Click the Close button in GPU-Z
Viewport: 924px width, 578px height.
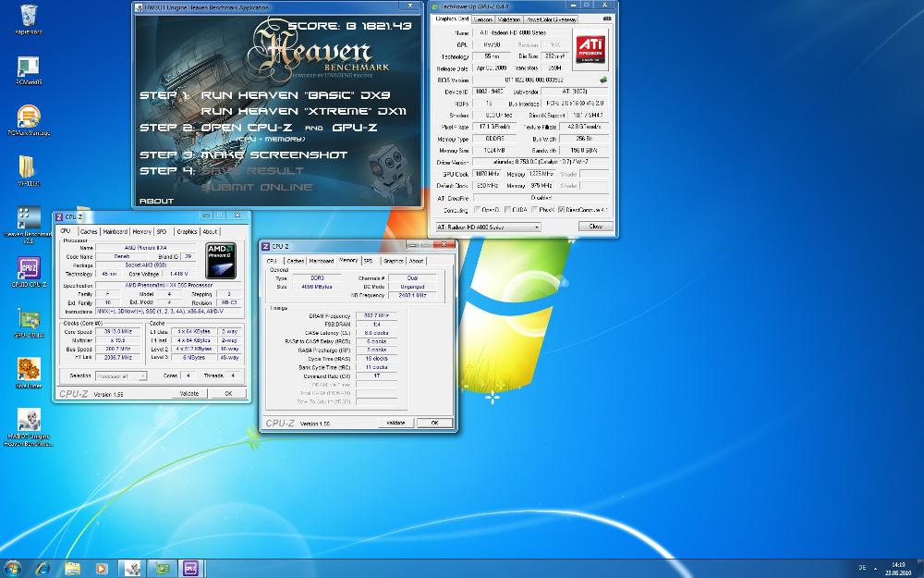(x=596, y=227)
